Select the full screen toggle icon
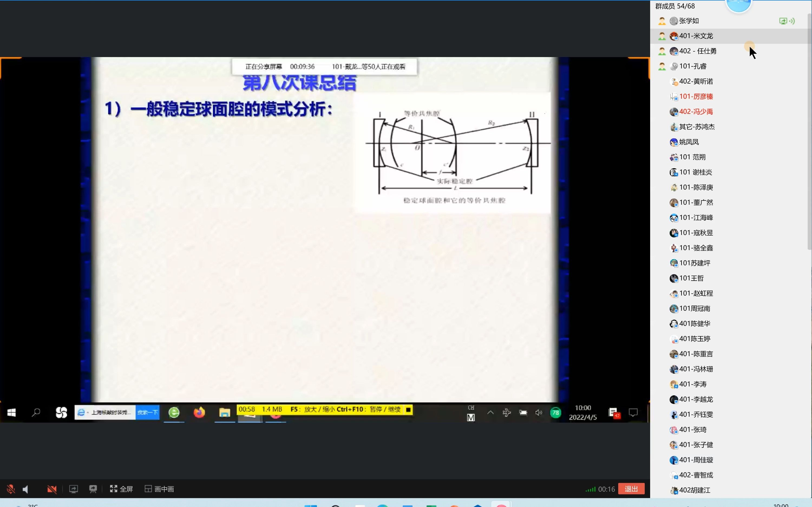This screenshot has height=507, width=812. tap(113, 488)
